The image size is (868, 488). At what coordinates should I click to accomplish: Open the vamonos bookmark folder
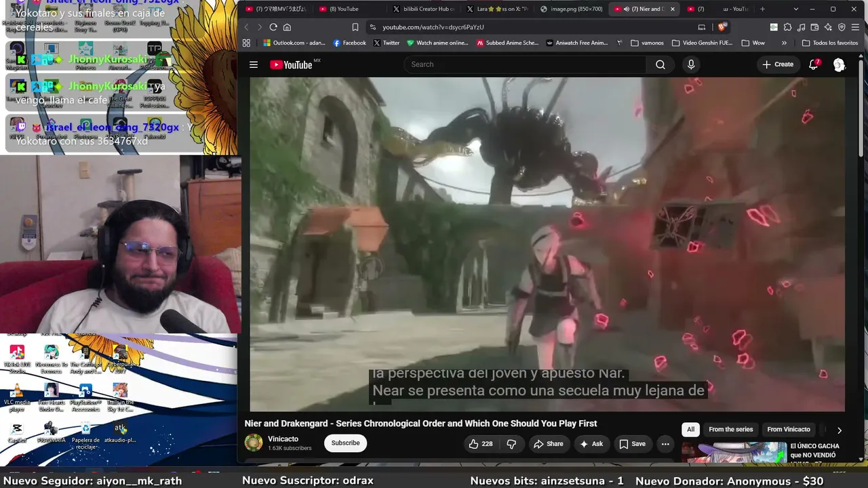pyautogui.click(x=648, y=43)
